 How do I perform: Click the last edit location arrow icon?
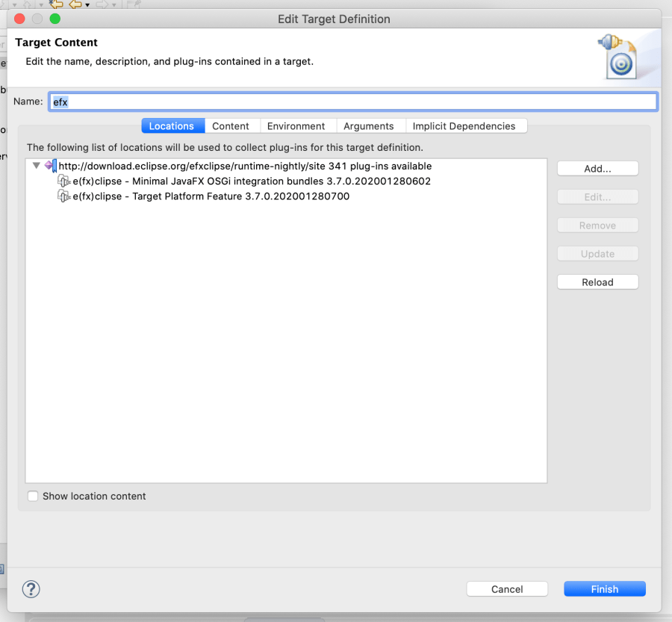click(55, 4)
